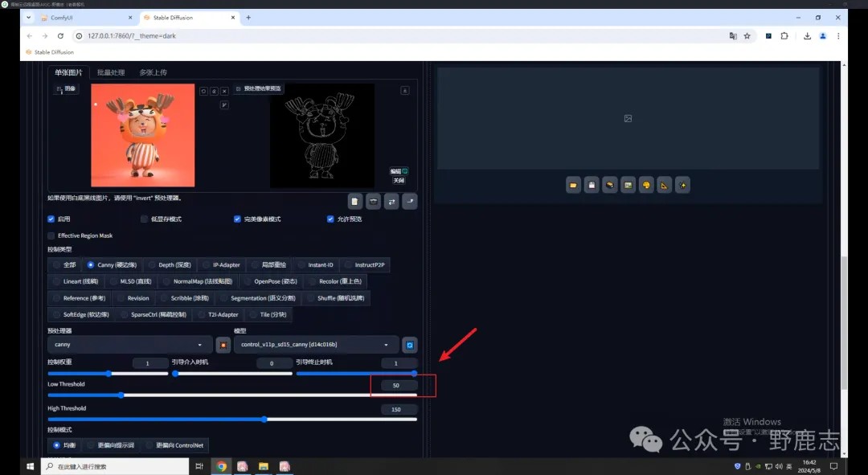The height and width of the screenshot is (475, 868).
Task: Click the mirror webcam swap arrows icon
Action: [391, 202]
